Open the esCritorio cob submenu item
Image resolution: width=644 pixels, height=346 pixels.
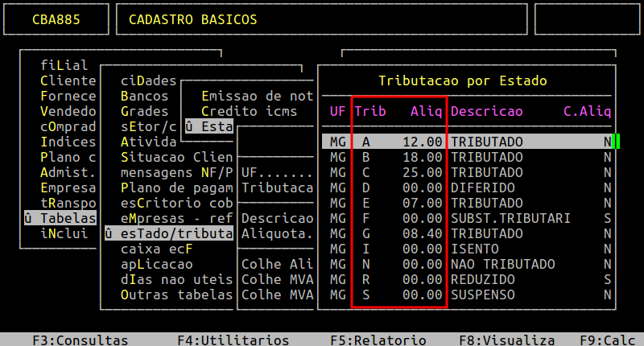[x=176, y=203]
